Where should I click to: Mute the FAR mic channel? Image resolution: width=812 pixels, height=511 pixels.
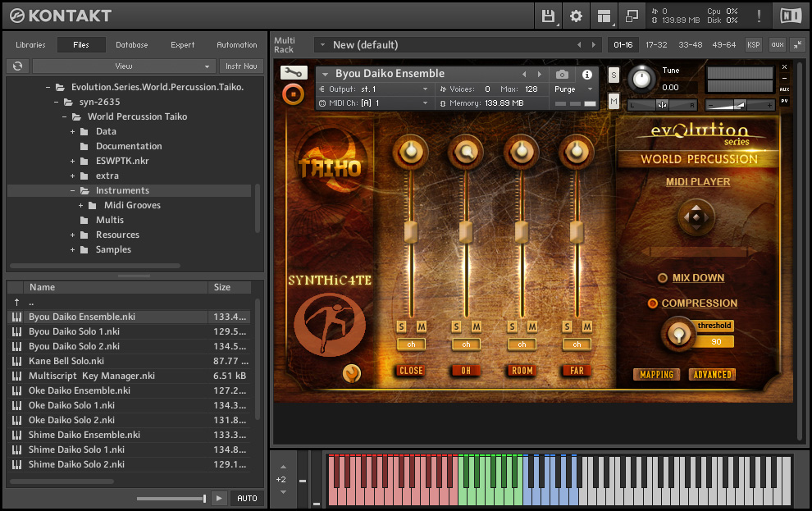[x=587, y=326]
